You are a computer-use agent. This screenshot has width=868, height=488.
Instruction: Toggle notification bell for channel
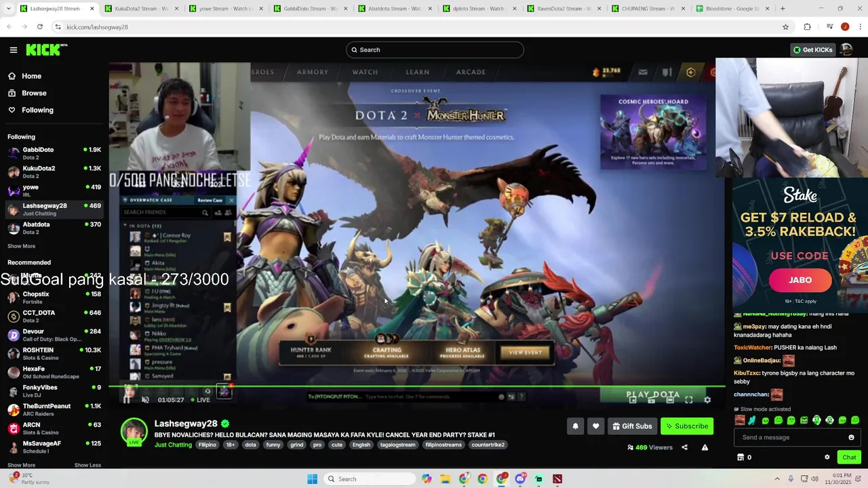[x=575, y=426]
